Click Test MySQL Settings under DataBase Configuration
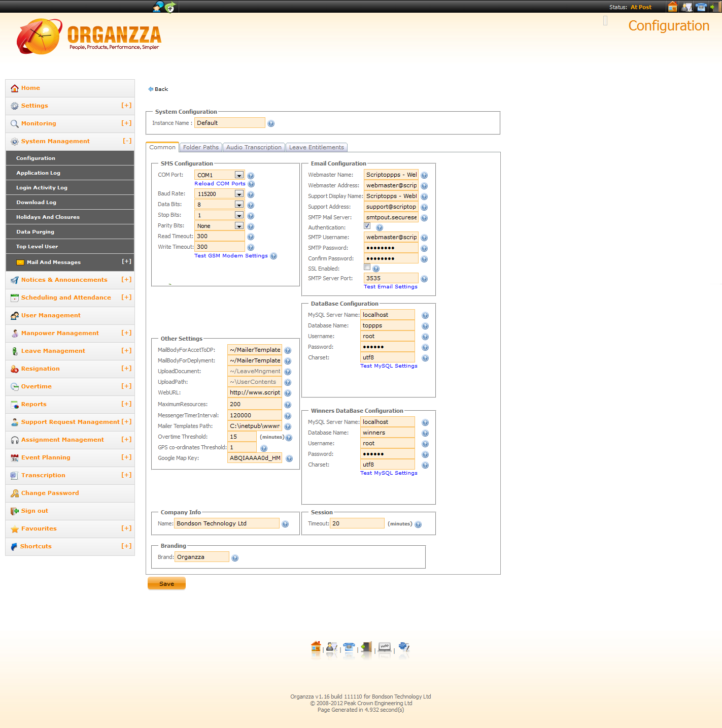Image resolution: width=722 pixels, height=728 pixels. (x=389, y=366)
